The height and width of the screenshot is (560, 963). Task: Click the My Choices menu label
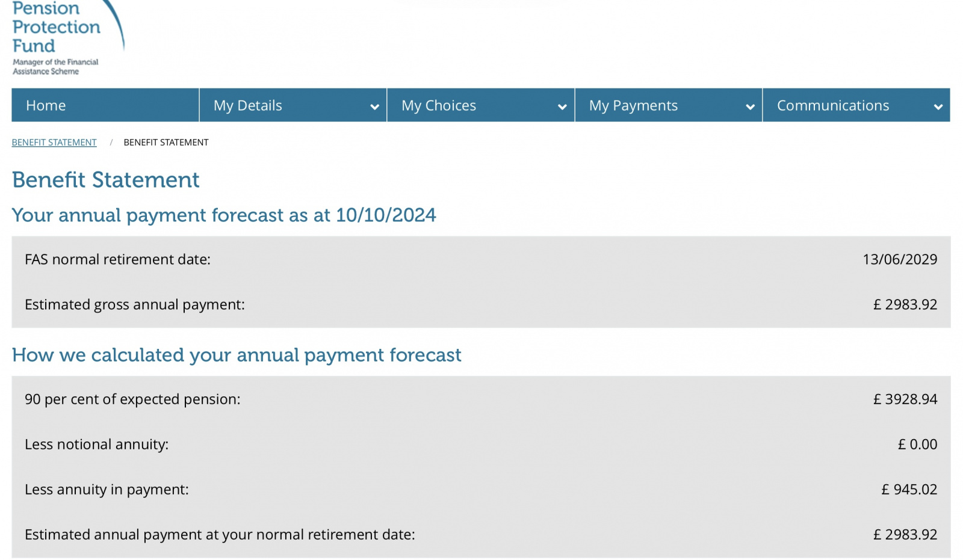(438, 105)
